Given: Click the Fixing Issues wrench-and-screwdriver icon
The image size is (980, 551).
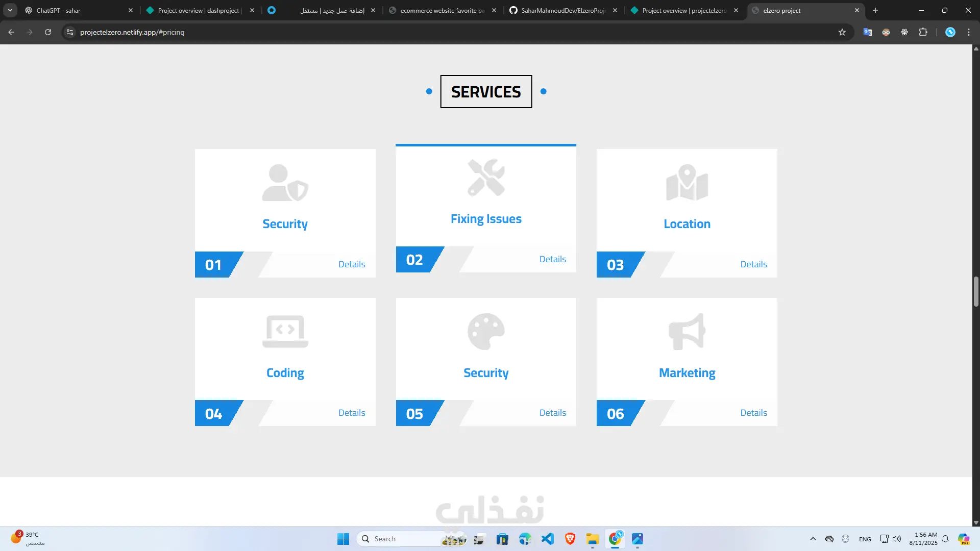Looking at the screenshot, I should (x=486, y=178).
